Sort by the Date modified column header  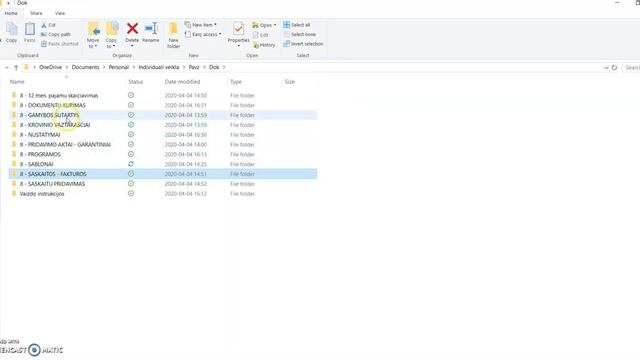(182, 82)
